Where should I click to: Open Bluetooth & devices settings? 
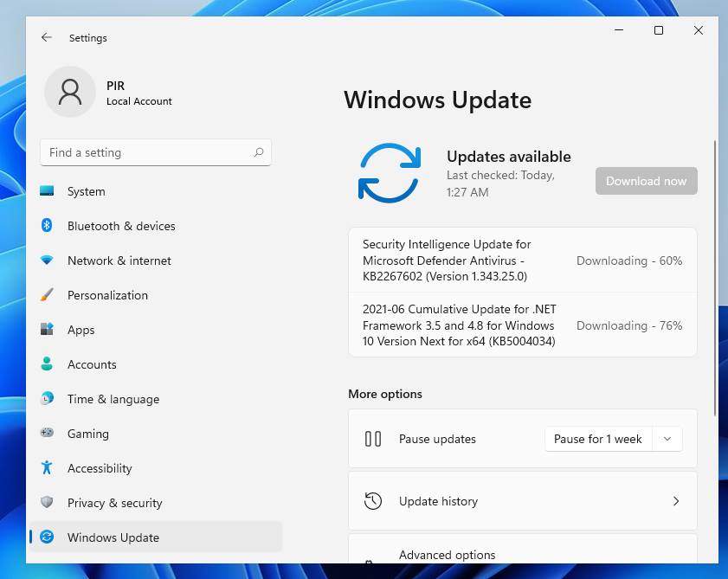(156, 226)
